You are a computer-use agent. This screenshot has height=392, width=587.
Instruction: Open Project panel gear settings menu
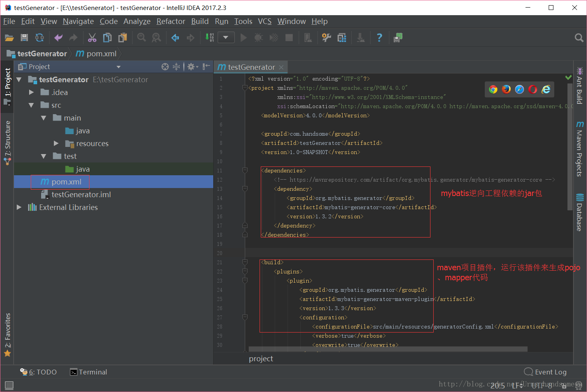[x=192, y=67]
